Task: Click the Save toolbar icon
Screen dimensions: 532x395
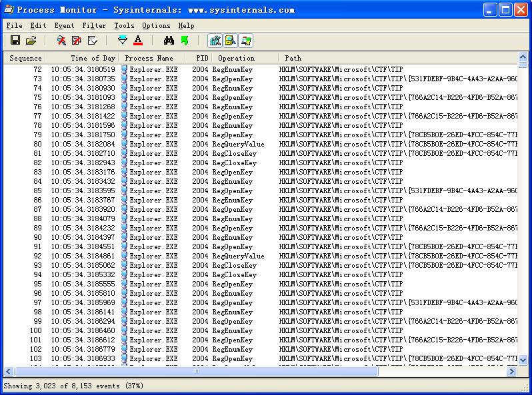Action: [x=15, y=41]
